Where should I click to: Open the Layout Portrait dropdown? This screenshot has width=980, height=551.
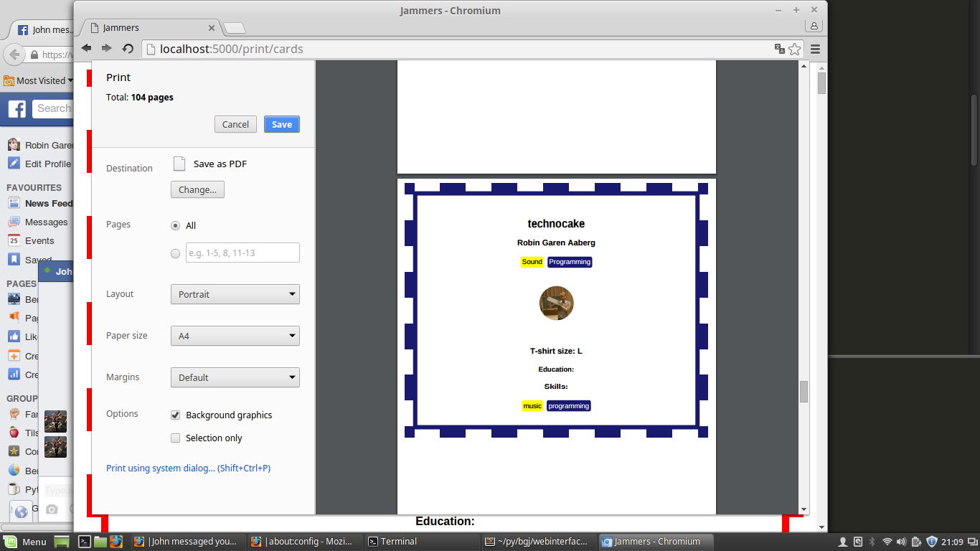click(x=235, y=294)
